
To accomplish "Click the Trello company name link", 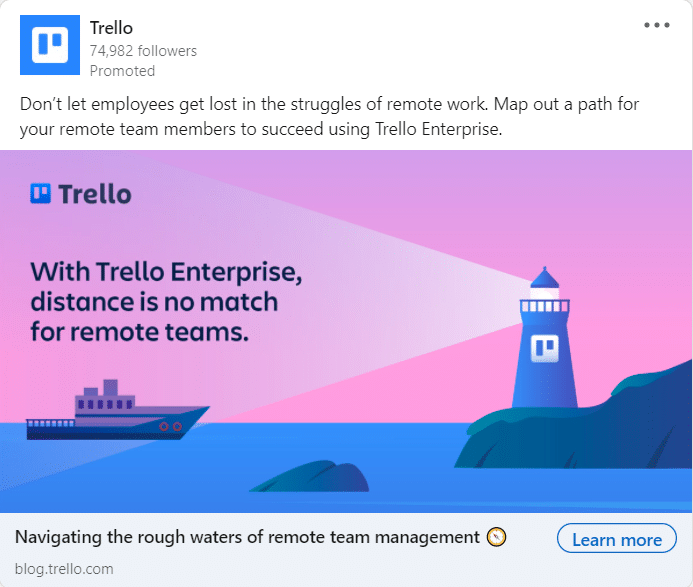I will (x=111, y=28).
